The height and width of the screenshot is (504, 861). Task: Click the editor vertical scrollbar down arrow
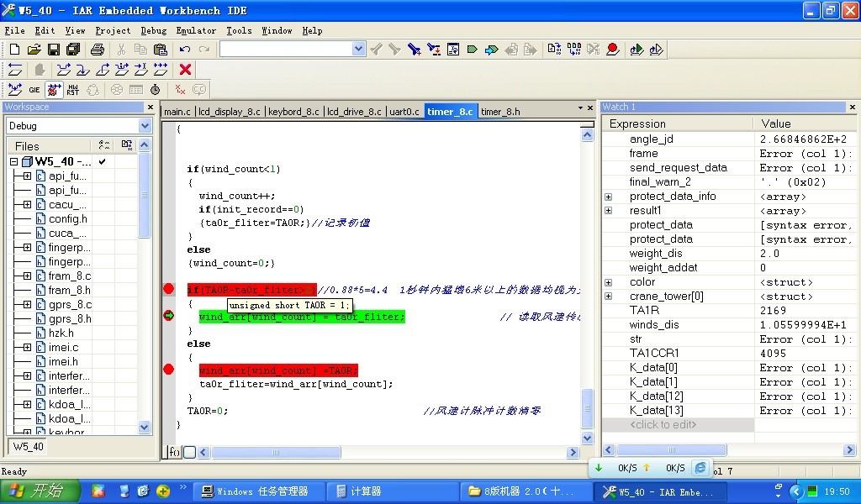[x=587, y=438]
